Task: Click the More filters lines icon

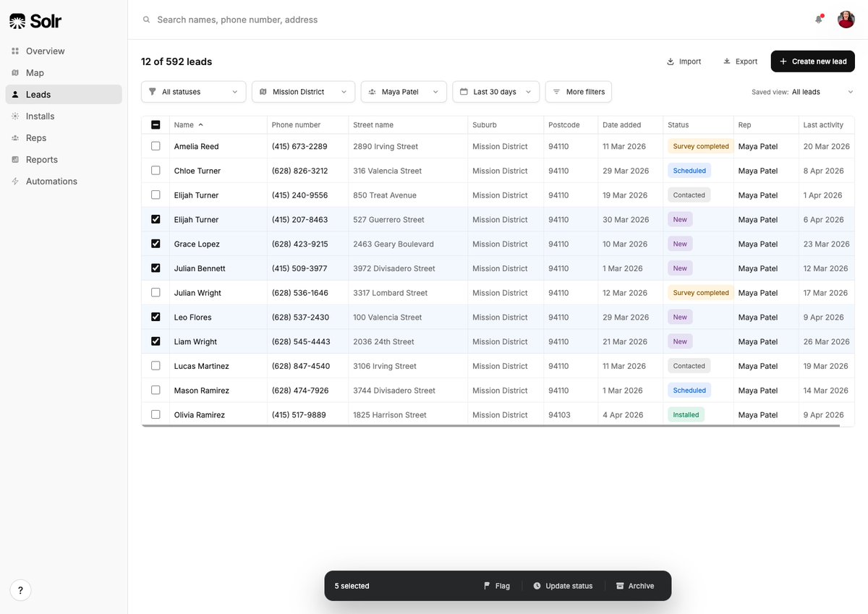Action: pos(556,92)
